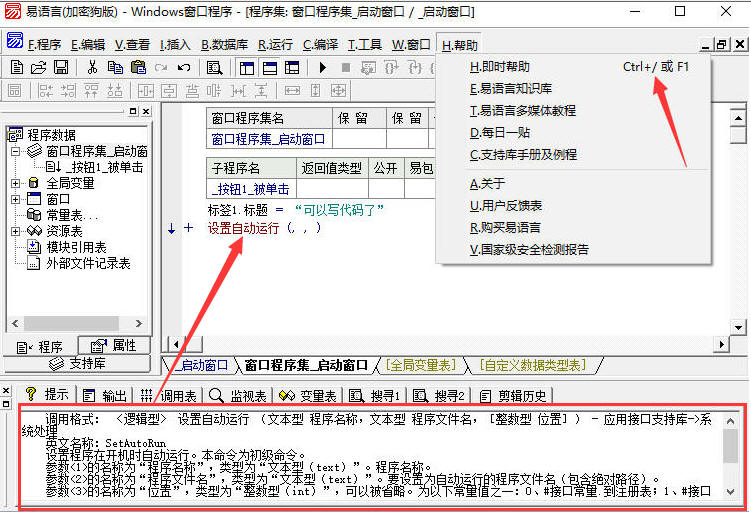The image size is (751, 512).
Task: Click the second curly-brace debug step icon
Action: 414,68
